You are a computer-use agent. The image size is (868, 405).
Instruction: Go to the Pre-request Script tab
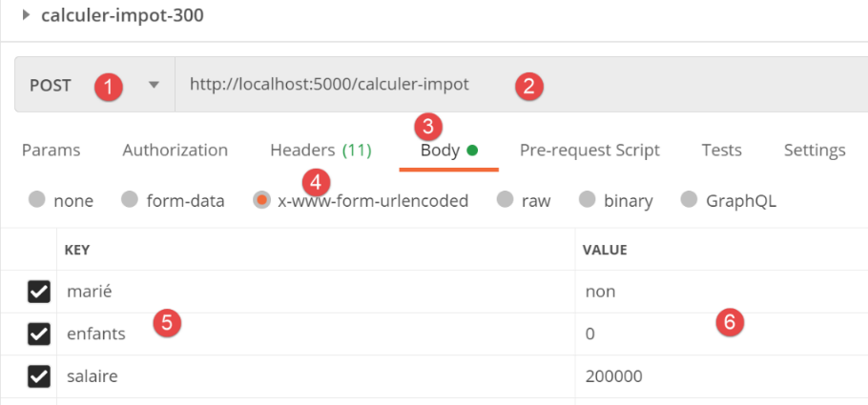coord(589,150)
